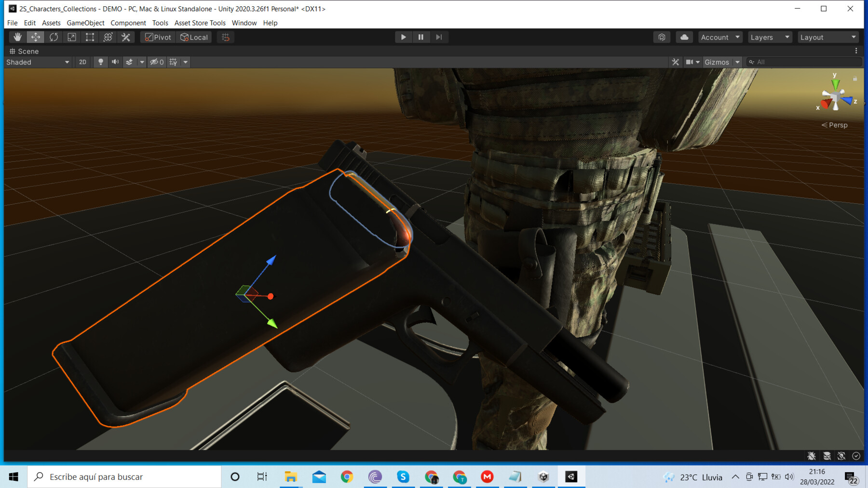The width and height of the screenshot is (868, 488).
Task: Select the Hand tool
Action: tap(17, 37)
